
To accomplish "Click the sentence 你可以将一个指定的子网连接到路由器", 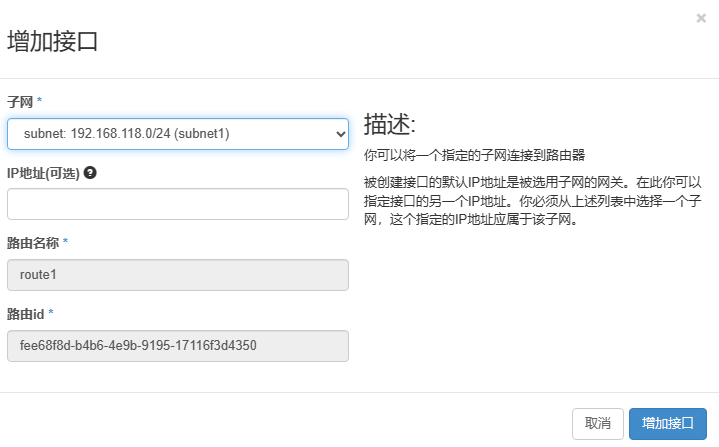I will click(474, 155).
